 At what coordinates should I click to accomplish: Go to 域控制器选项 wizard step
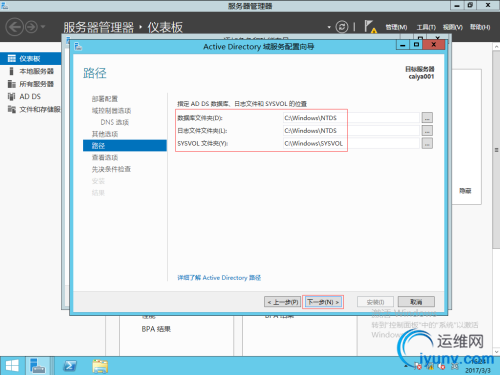tap(111, 111)
